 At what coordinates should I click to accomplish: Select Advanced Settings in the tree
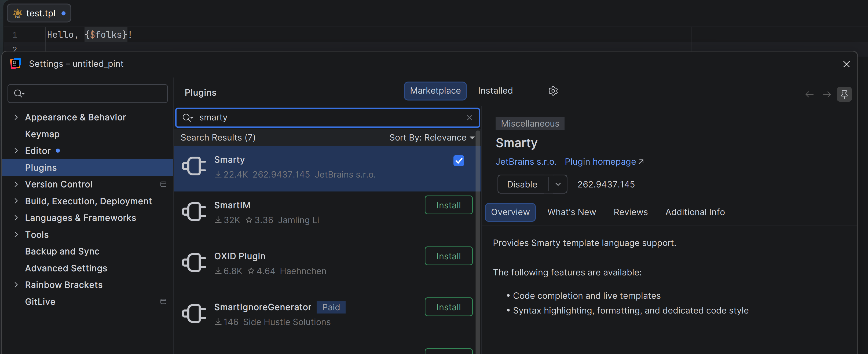click(x=66, y=268)
